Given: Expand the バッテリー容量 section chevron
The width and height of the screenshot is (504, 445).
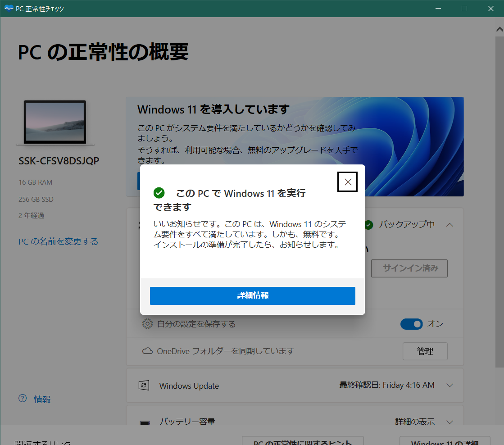Looking at the screenshot, I should [x=450, y=422].
